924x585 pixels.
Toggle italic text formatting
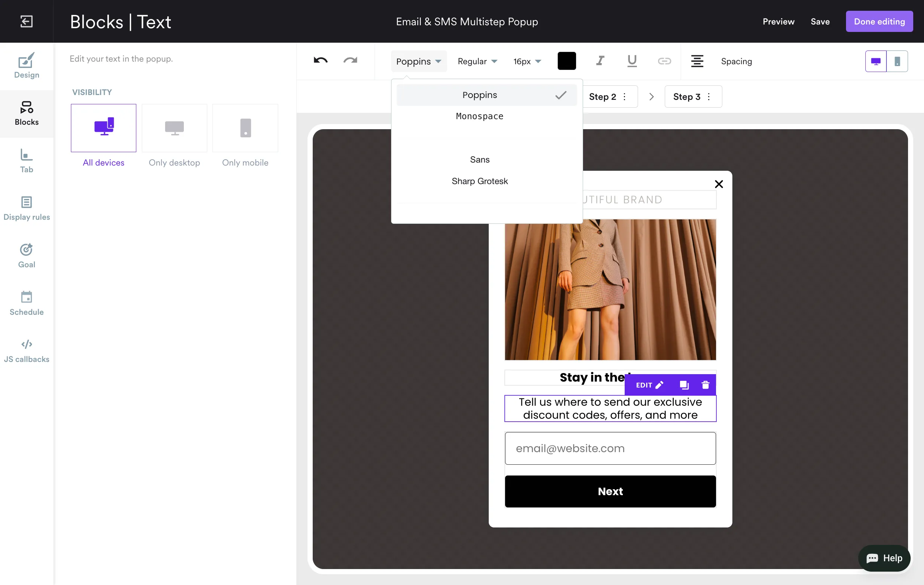point(600,61)
